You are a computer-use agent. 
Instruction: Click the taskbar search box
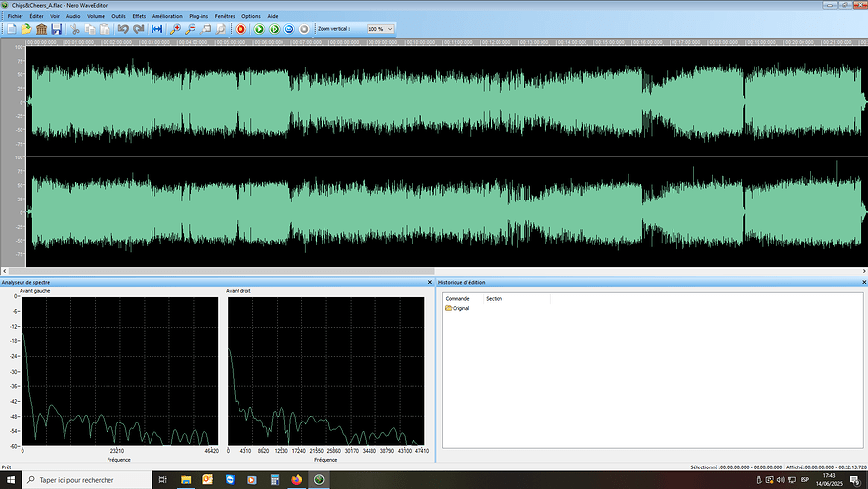pos(86,480)
